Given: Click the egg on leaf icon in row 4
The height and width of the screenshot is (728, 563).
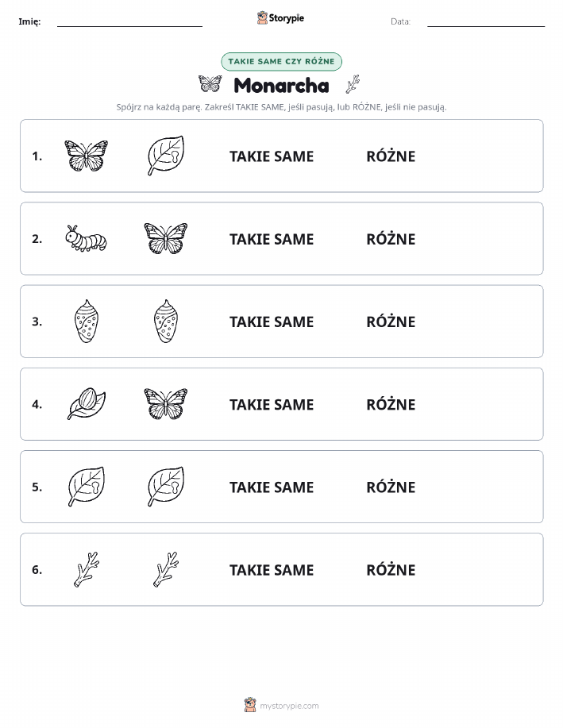Looking at the screenshot, I should click(86, 404).
